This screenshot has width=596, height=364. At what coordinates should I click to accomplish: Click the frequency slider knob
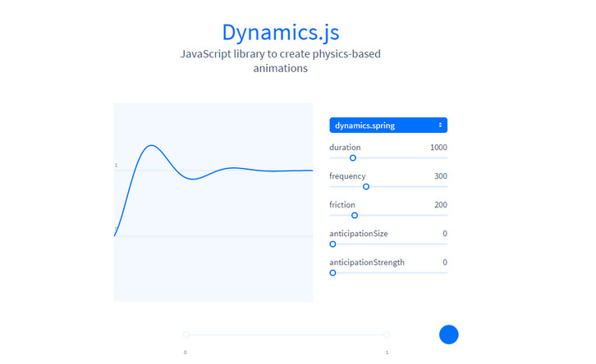coord(366,187)
